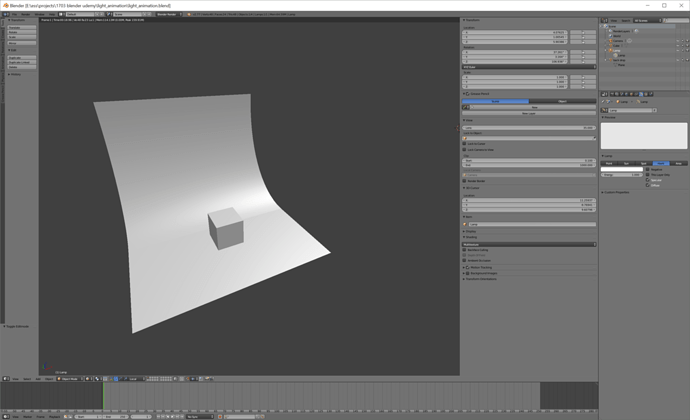
Task: Enable Backface Culling checkbox
Action: (464, 250)
